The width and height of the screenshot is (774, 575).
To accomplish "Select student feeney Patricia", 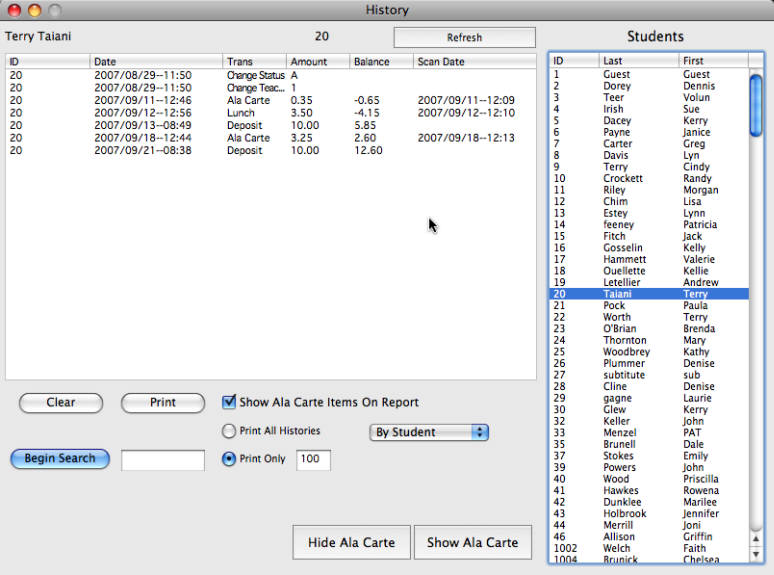I will (x=649, y=225).
